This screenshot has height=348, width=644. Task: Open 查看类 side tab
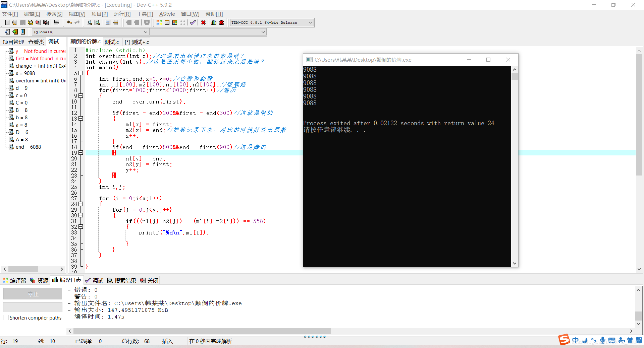pos(36,42)
